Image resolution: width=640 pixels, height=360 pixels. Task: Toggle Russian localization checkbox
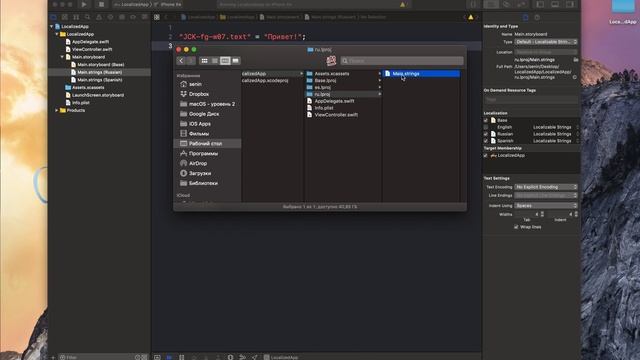[486, 134]
